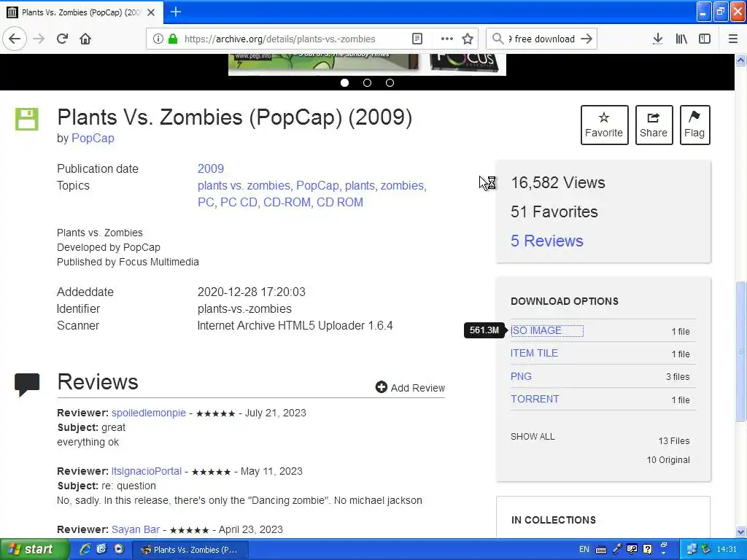Open the downloads arrow icon
The image size is (747, 560).
coord(657,39)
